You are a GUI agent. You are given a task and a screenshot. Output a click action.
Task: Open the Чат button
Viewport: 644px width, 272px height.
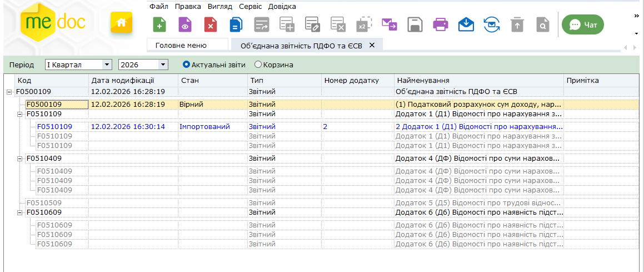[x=582, y=24]
